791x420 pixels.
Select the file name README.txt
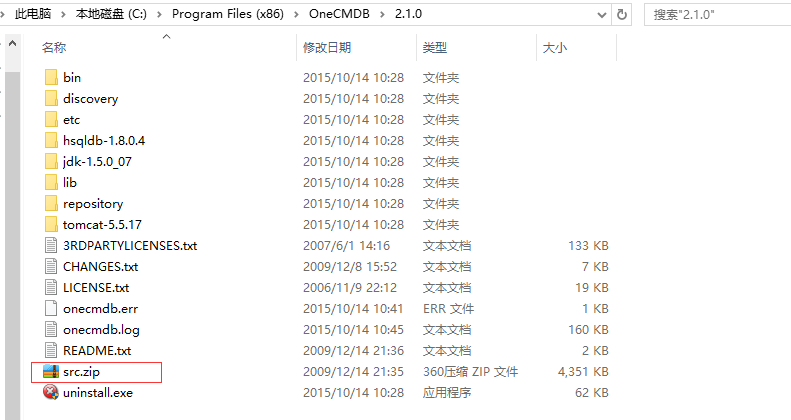coord(97,350)
